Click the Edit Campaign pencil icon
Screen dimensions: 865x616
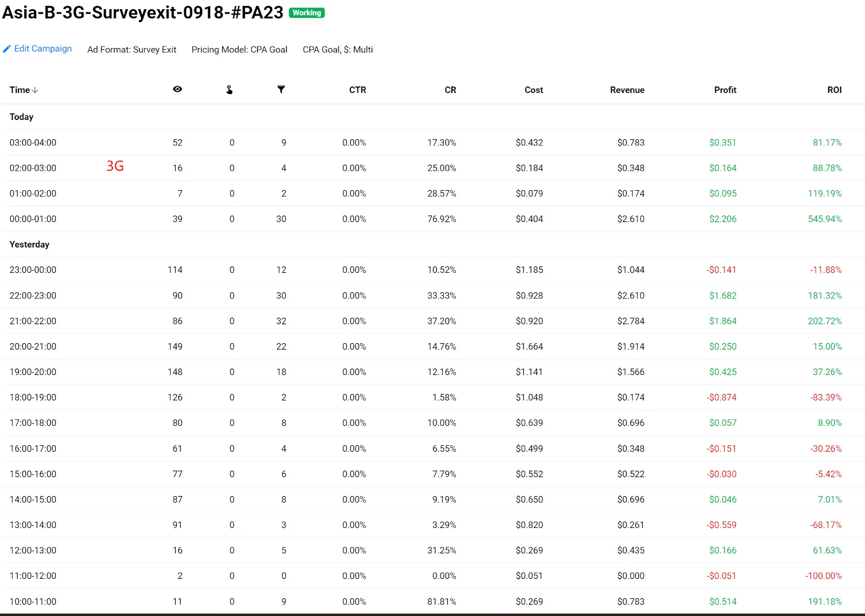(x=6, y=49)
